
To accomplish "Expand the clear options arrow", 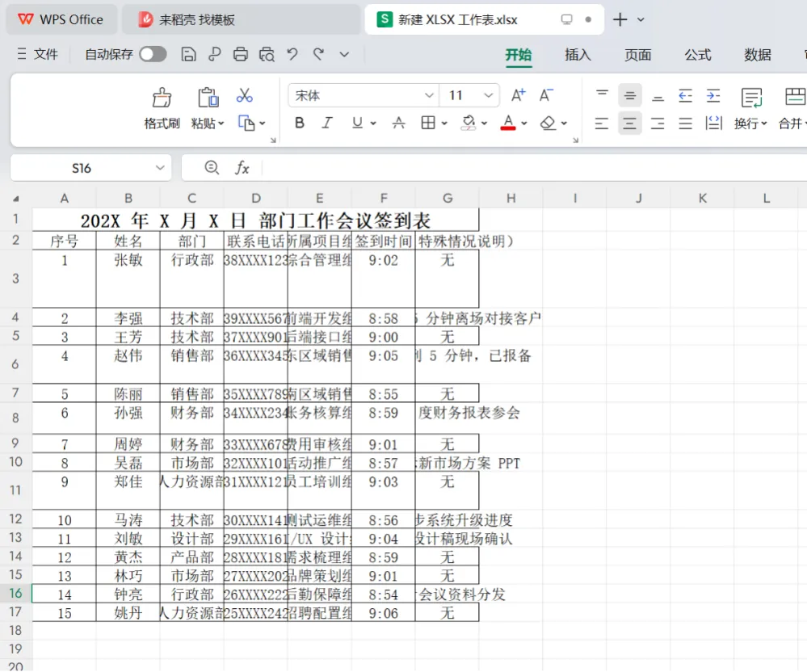I will pyautogui.click(x=564, y=124).
